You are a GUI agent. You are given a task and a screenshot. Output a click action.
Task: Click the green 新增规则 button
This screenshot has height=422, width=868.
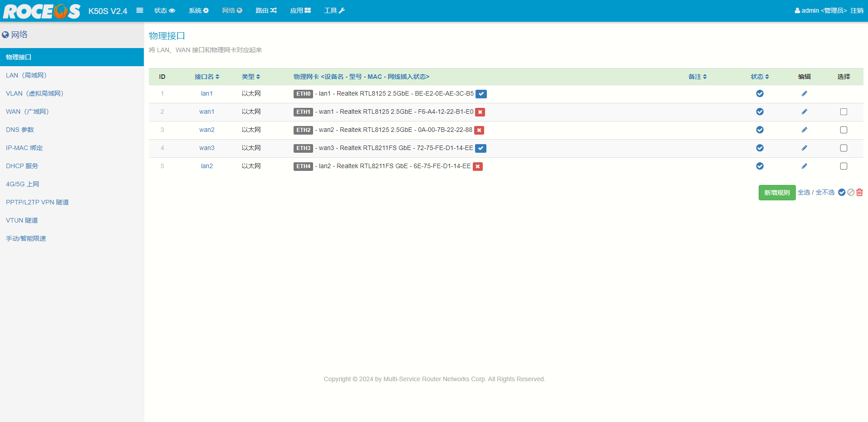click(777, 193)
